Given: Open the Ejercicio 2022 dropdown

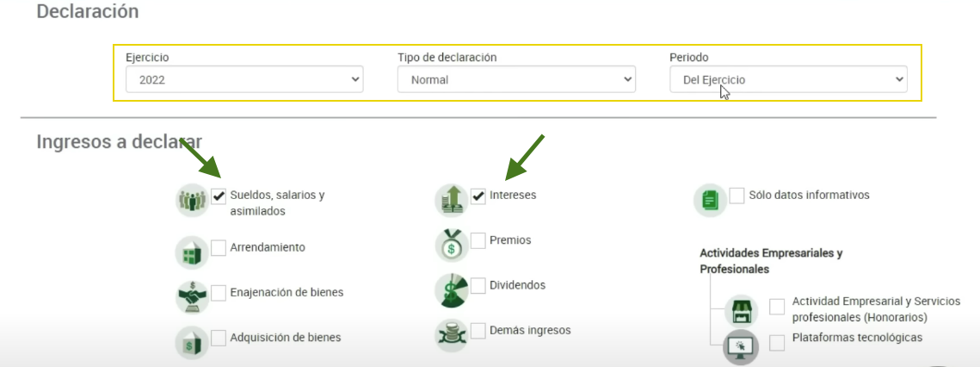Looking at the screenshot, I should [x=244, y=79].
